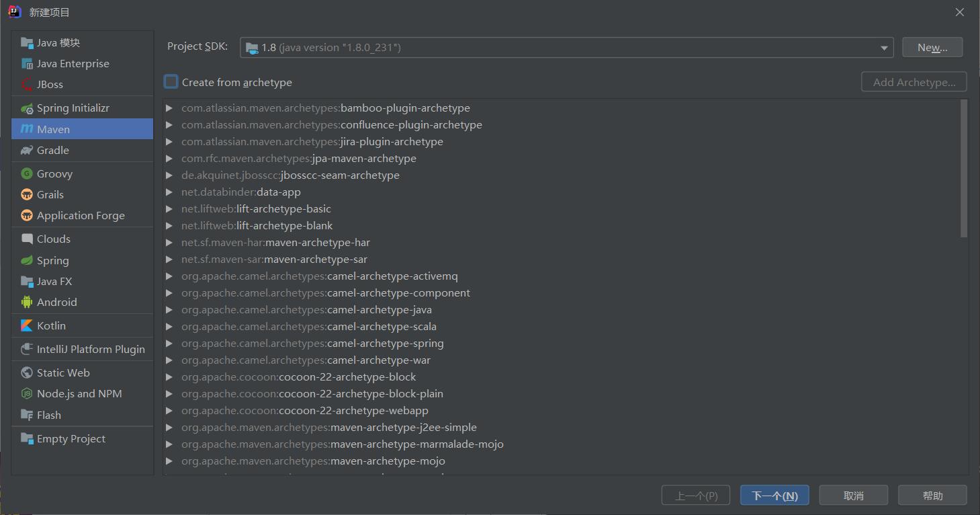Expand jbosscc-seam-archetype entry
980x515 pixels.
[169, 175]
